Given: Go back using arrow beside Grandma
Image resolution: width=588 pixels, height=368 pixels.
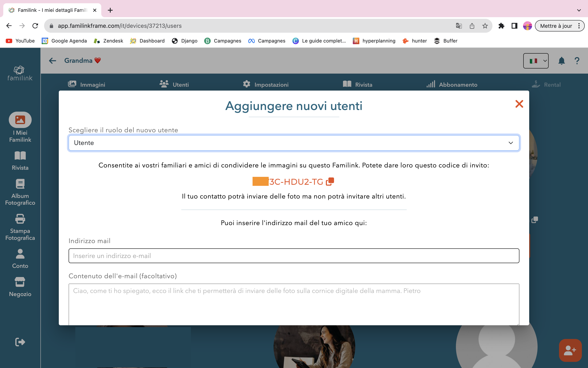Looking at the screenshot, I should pyautogui.click(x=52, y=61).
